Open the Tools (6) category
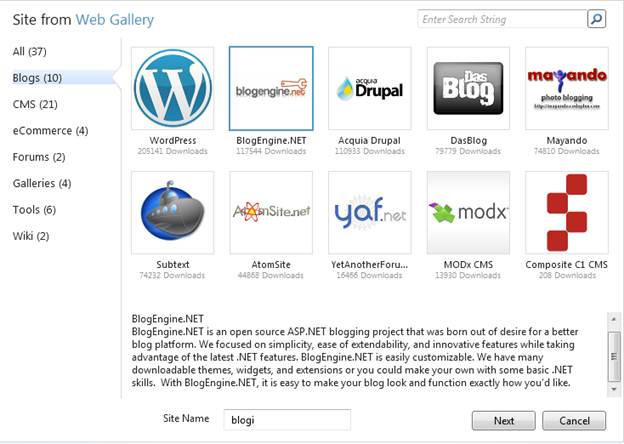The height and width of the screenshot is (444, 624). [34, 210]
